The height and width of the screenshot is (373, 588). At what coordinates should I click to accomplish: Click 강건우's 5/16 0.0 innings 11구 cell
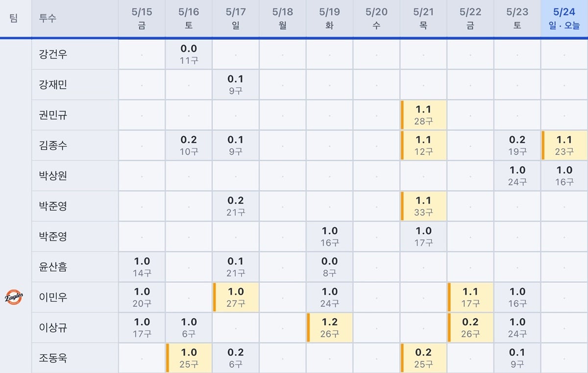tap(189, 54)
